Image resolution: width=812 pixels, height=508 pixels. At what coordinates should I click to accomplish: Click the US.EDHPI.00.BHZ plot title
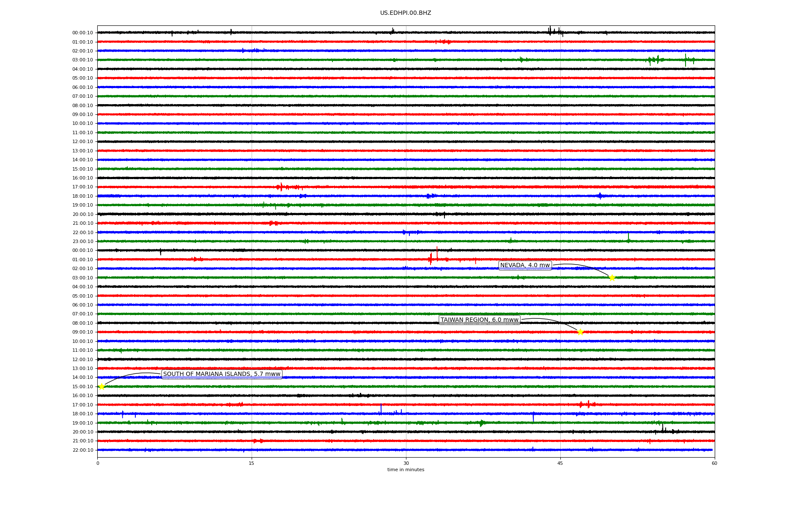406,13
